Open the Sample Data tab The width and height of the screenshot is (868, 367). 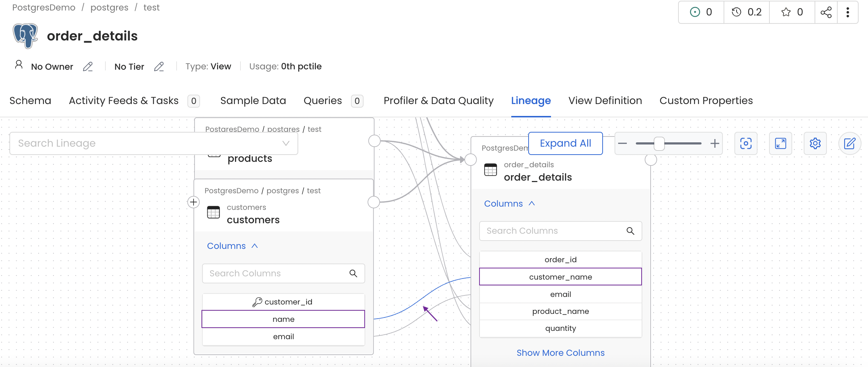253,101
